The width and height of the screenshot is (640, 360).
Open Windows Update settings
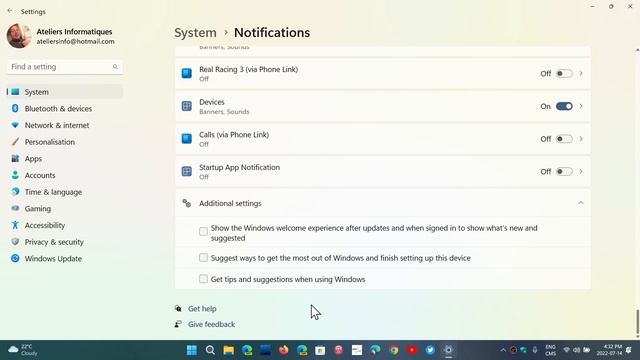(53, 259)
